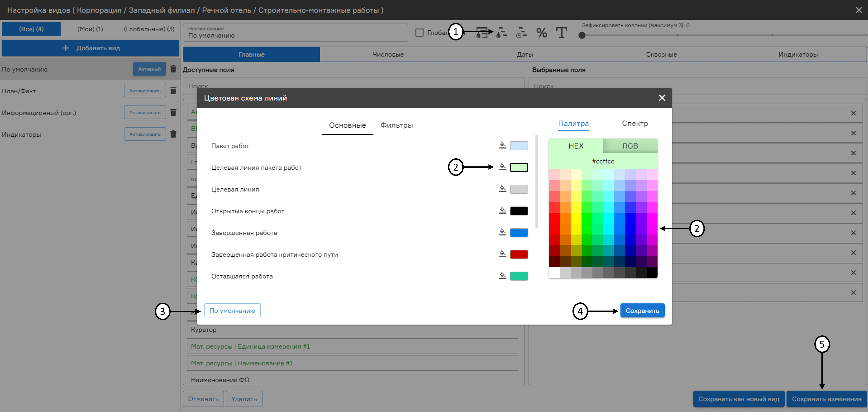Viewport: 868px width, 412px height.
Task: Select the blue Завершенная работа swatch
Action: point(519,233)
